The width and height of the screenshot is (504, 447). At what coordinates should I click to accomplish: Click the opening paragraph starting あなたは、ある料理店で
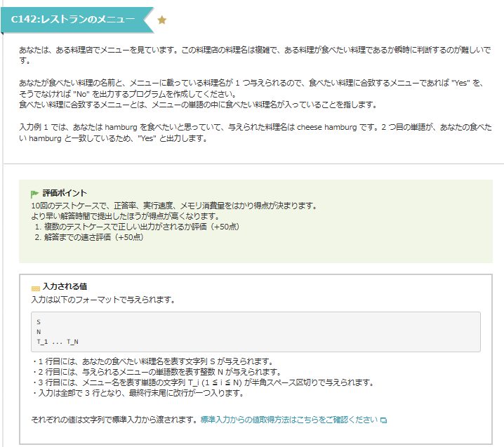(253, 55)
